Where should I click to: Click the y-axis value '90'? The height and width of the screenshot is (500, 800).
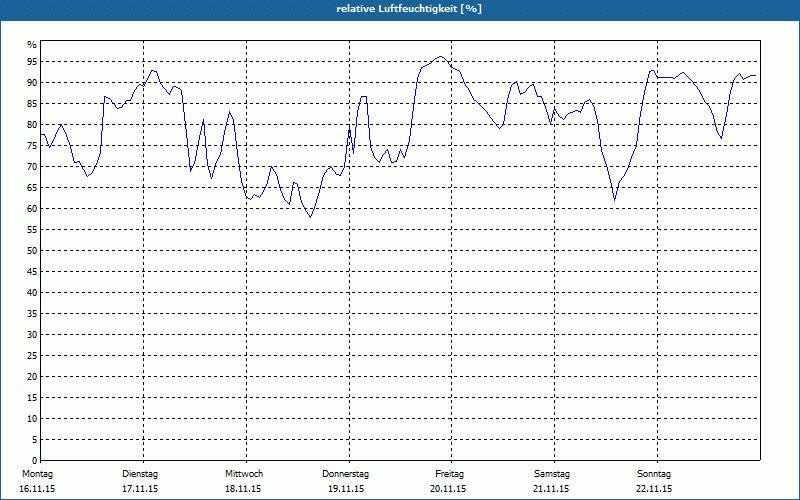point(32,83)
